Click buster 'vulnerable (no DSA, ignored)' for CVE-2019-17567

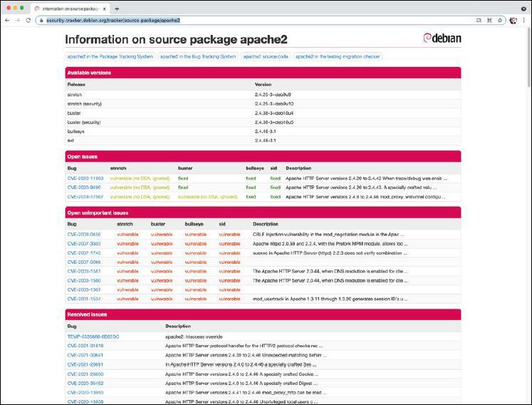[x=208, y=197]
